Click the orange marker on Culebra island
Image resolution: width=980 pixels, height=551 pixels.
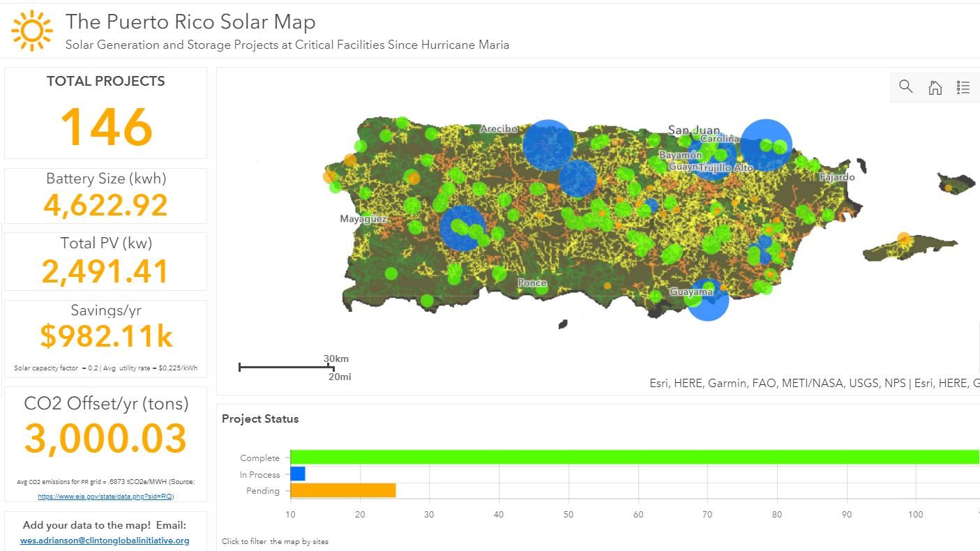tap(949, 188)
